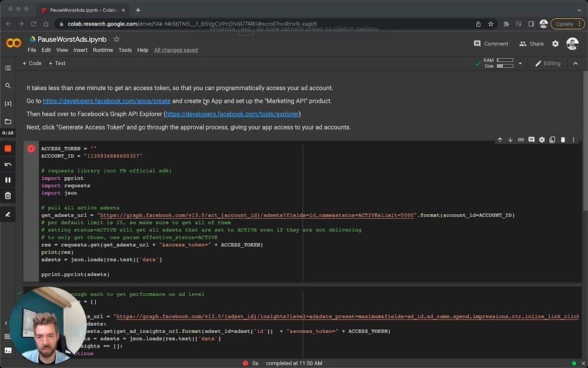Delete the selected code cell
This screenshot has height=368, width=588.
tap(563, 140)
